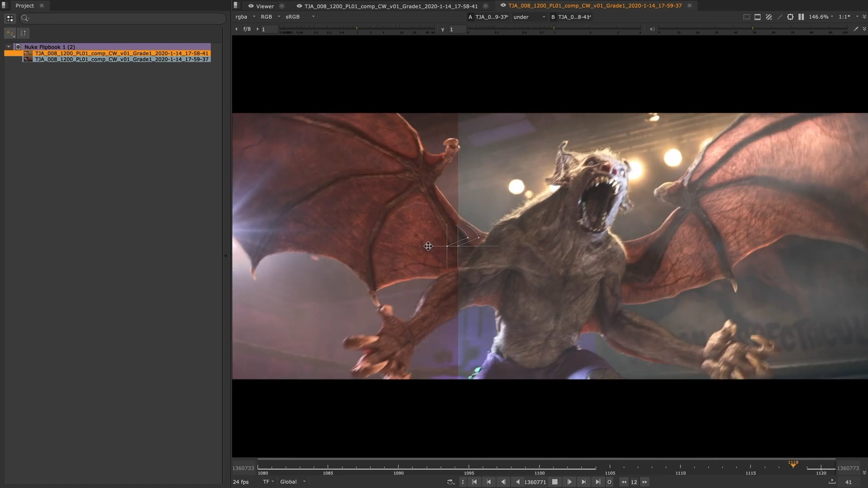Screen dimensions: 868x488
Task: Switch to the 17-58-41 viewer tab
Action: [x=391, y=6]
